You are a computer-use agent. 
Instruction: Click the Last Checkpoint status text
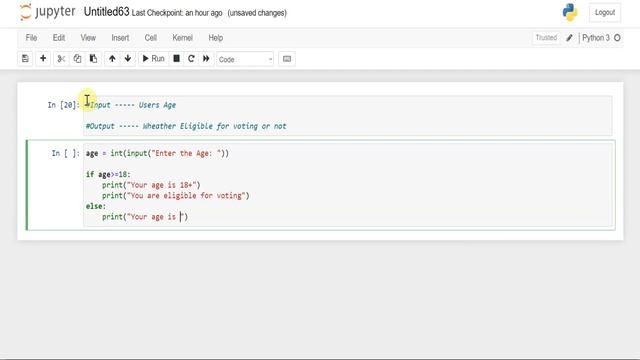177,13
